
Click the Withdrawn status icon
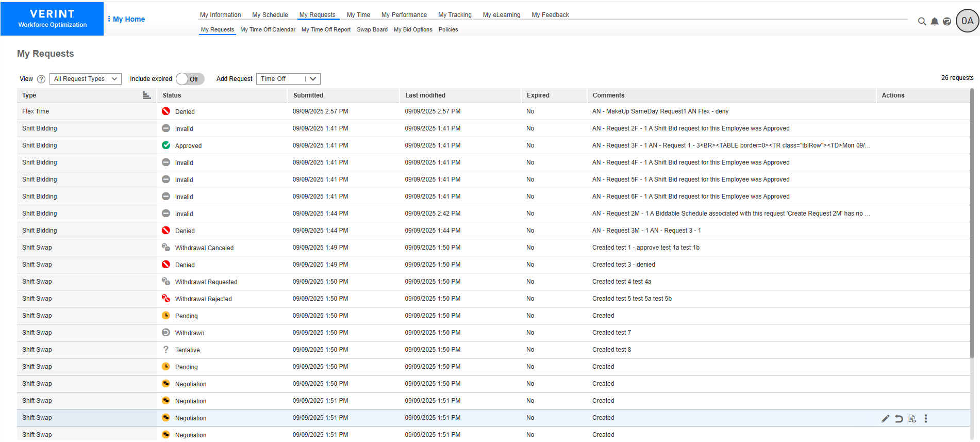(166, 333)
